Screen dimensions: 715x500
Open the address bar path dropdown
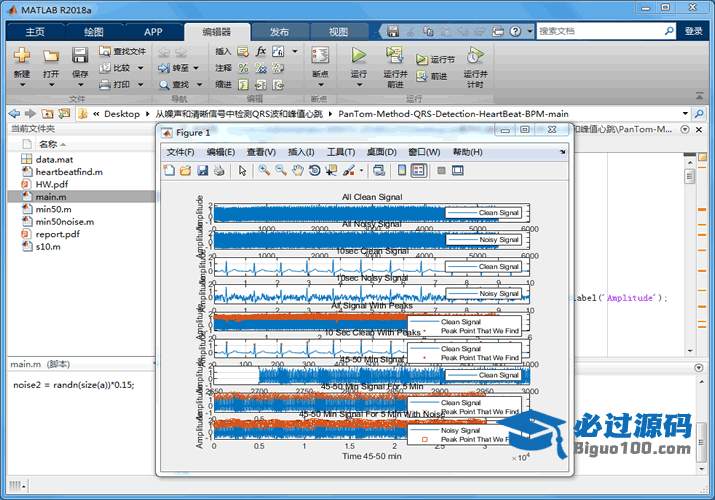[685, 113]
